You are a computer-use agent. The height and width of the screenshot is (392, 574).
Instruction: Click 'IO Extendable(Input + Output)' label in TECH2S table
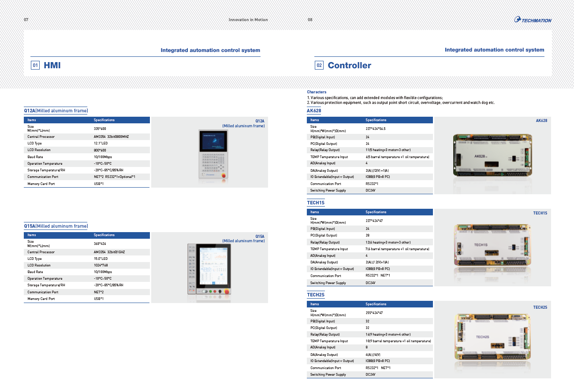point(332,361)
